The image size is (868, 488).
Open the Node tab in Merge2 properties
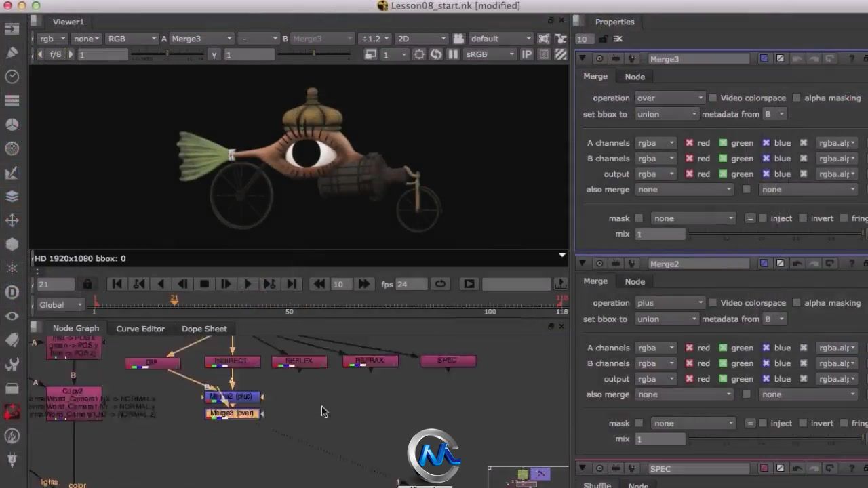point(635,281)
